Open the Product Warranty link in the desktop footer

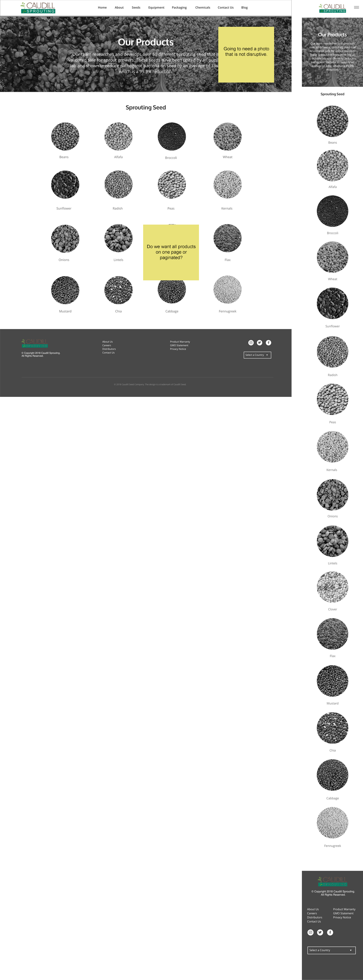(180, 342)
